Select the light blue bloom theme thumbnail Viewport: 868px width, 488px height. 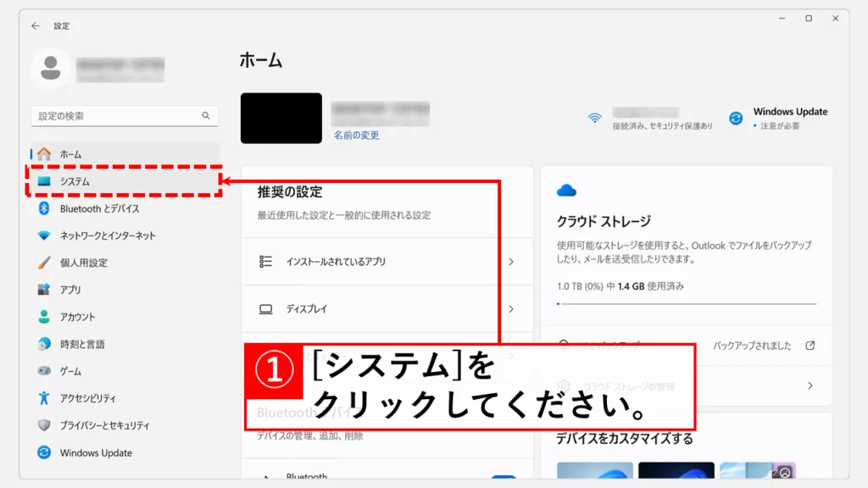pyautogui.click(x=594, y=470)
